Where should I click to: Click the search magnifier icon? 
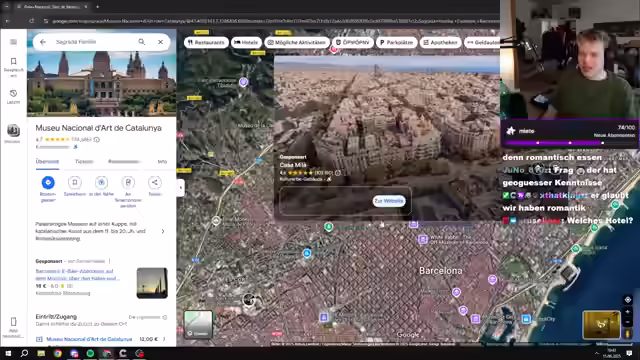tap(142, 42)
